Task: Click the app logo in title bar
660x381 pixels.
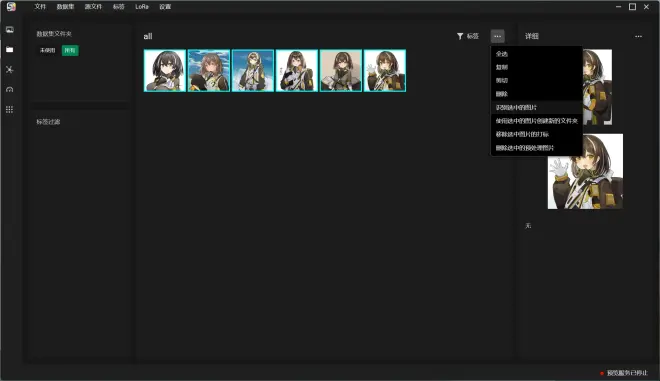Action: 11,7
